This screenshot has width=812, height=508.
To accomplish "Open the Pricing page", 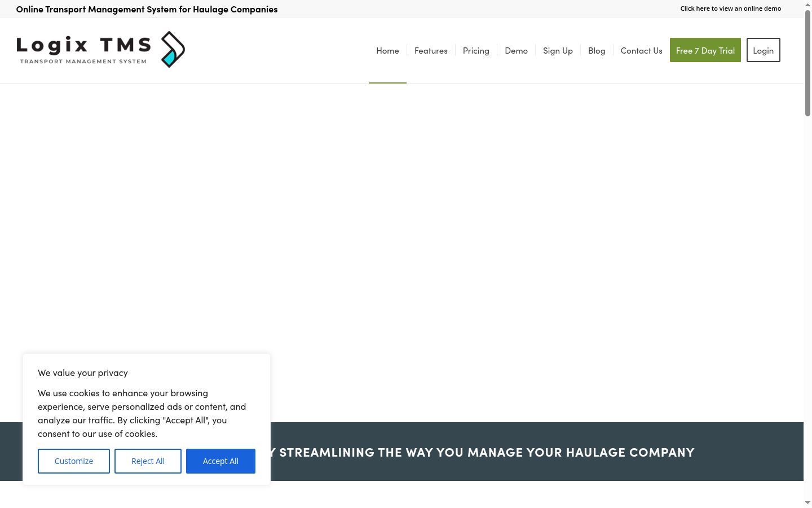I will [x=476, y=51].
